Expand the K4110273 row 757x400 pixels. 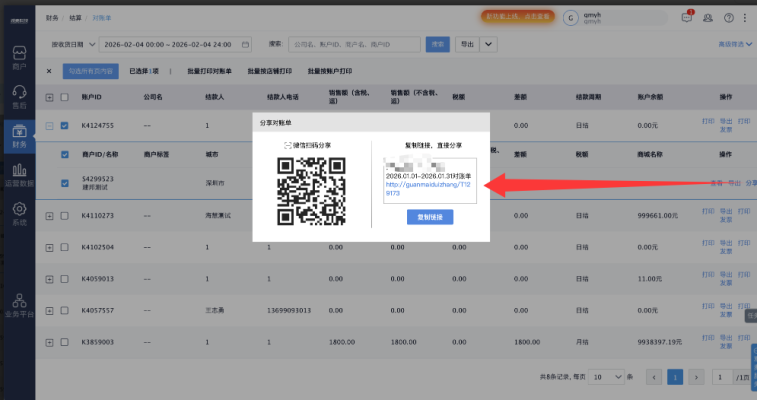(49, 216)
